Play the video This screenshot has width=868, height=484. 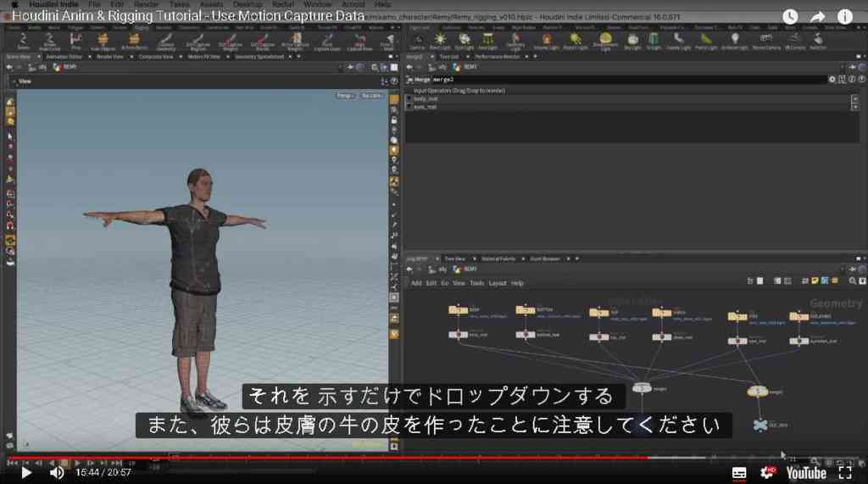coord(25,472)
